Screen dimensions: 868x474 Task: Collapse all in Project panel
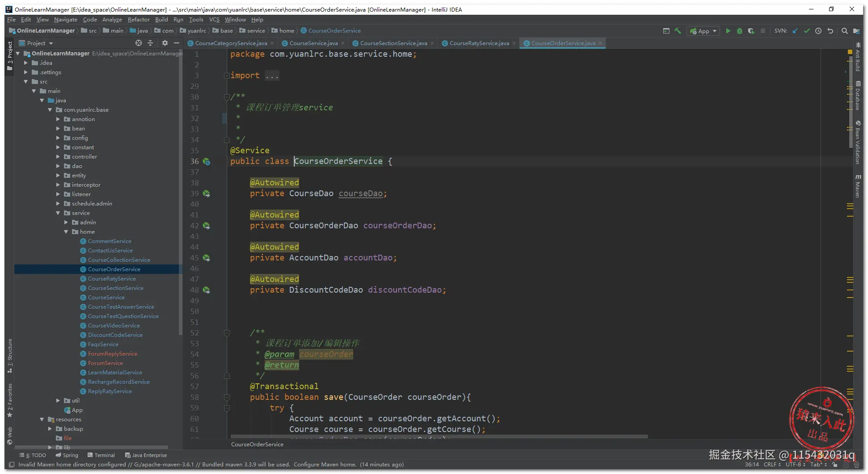coord(150,43)
